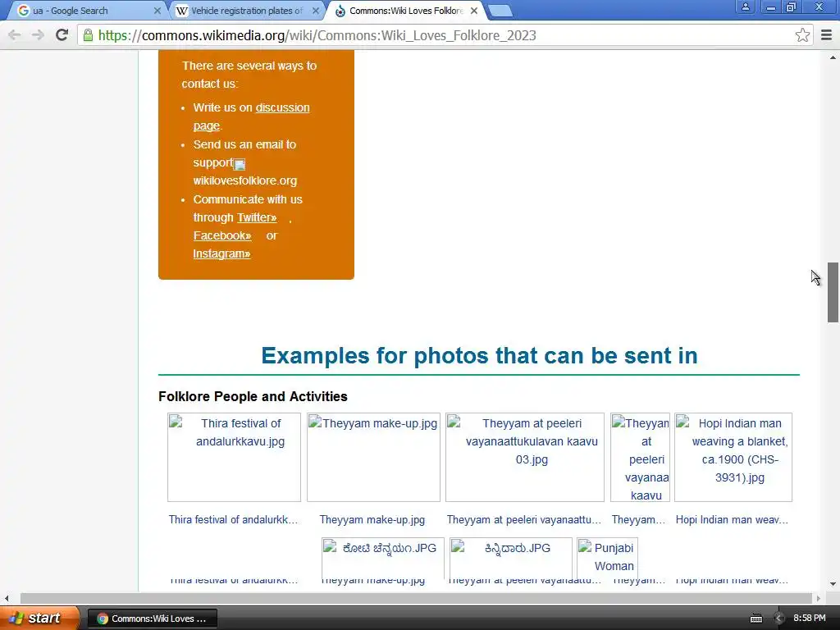Click horizontal scrollbar right arrow
This screenshot has width=840, height=630.
[818, 598]
